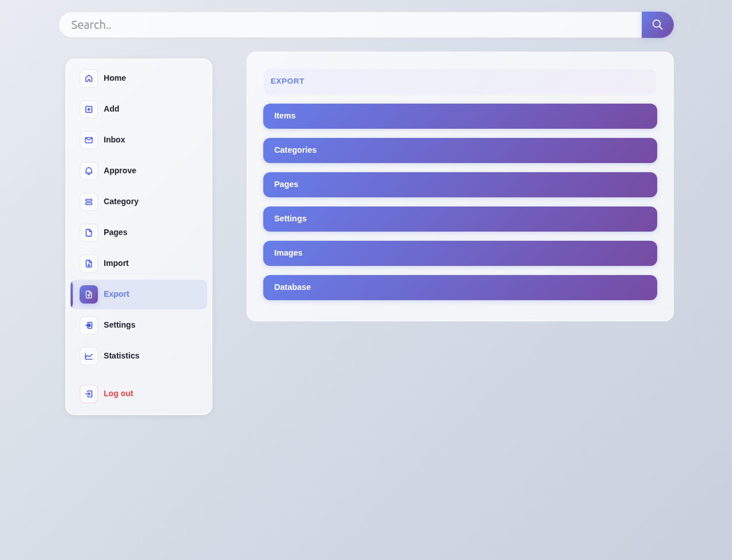Click the Category stacked-bars icon
The image size is (732, 560).
[89, 202]
